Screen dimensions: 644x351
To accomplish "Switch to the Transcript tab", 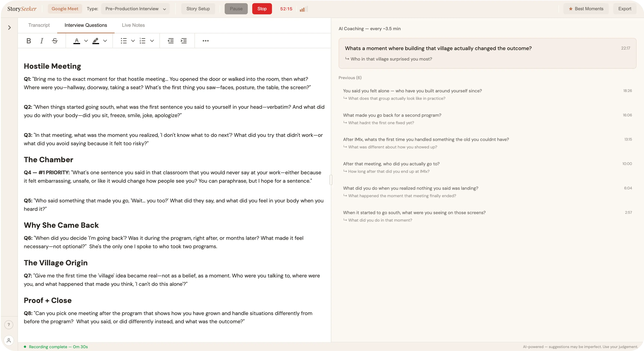I will (x=39, y=25).
